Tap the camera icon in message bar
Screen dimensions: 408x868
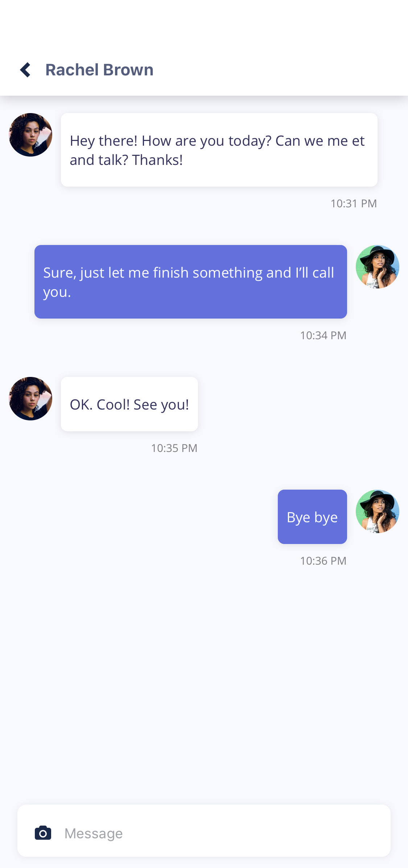[43, 832]
